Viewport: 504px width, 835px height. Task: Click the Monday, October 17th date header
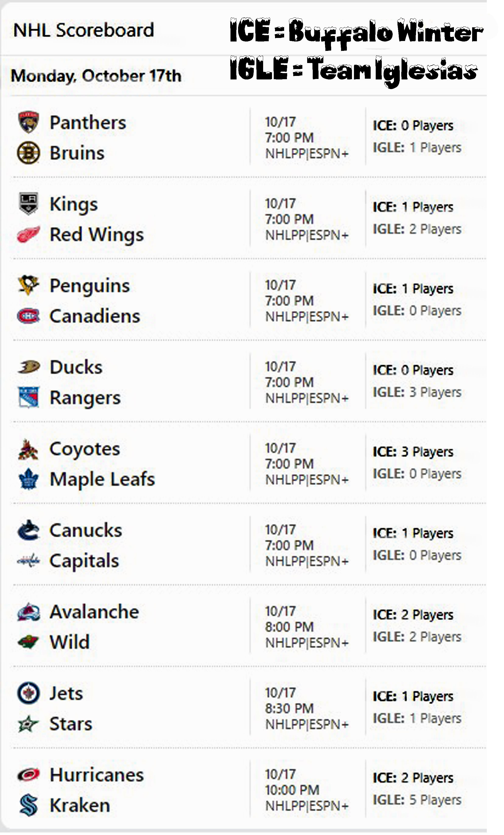96,76
